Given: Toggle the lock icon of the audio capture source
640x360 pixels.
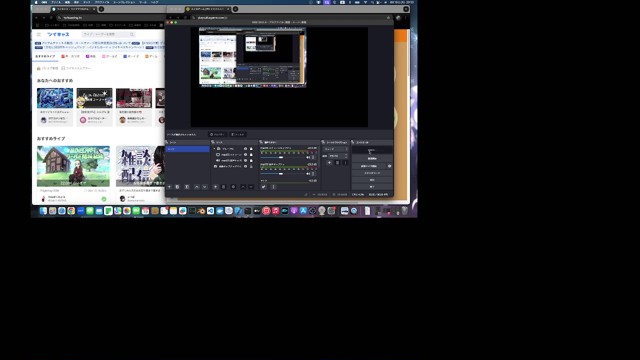Looking at the screenshot, I should 251,160.
